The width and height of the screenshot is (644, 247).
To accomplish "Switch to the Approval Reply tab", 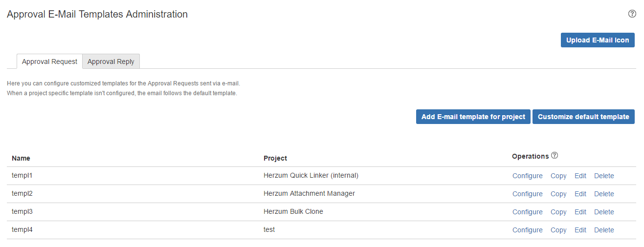I will [x=111, y=62].
